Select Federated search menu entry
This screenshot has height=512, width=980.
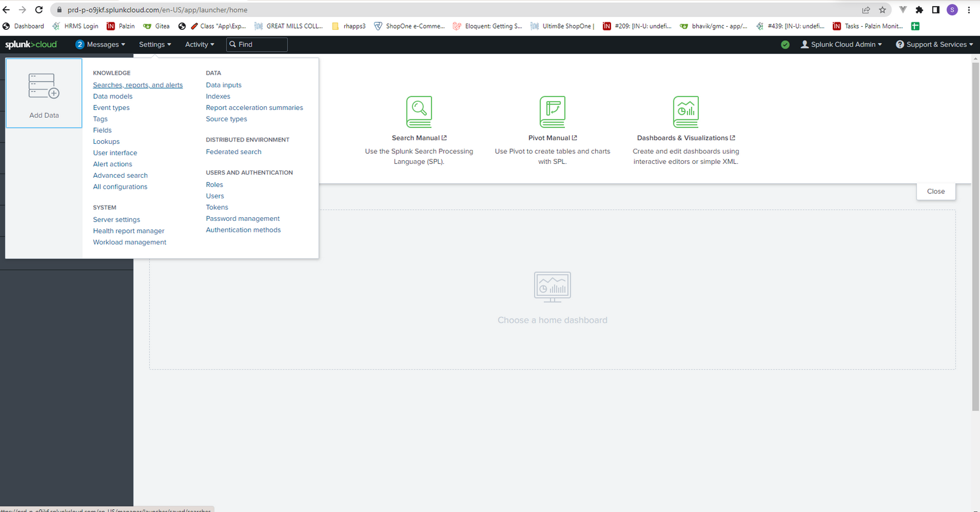click(x=233, y=152)
